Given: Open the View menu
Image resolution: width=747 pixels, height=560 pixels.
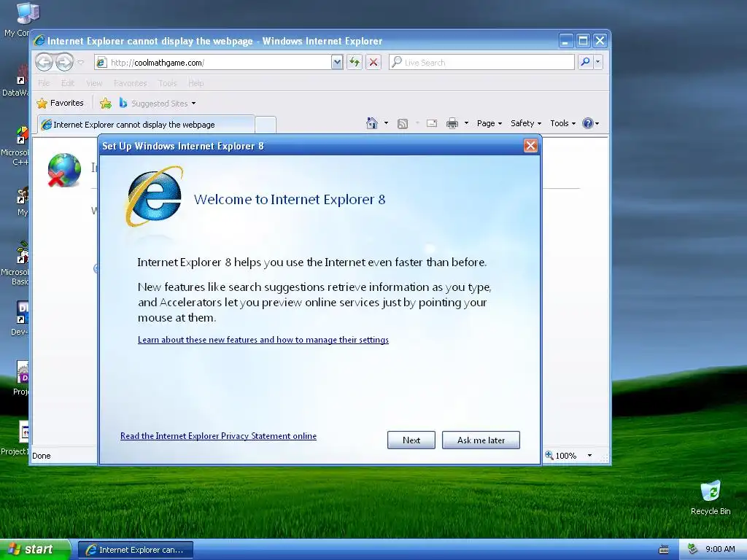Looking at the screenshot, I should coord(94,83).
